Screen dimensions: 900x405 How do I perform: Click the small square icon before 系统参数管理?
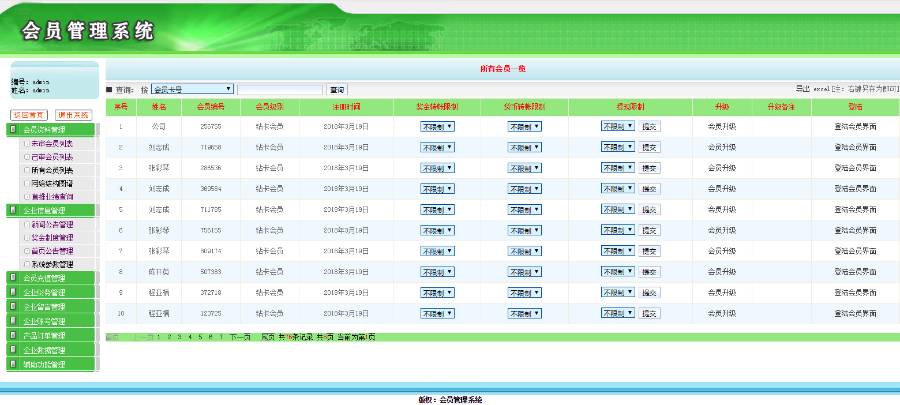(26, 263)
